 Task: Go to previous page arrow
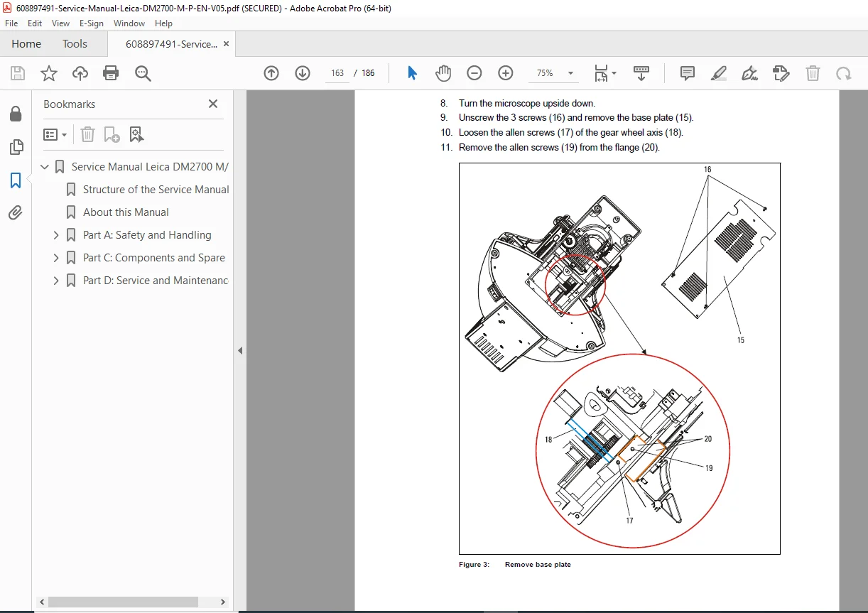tap(271, 73)
